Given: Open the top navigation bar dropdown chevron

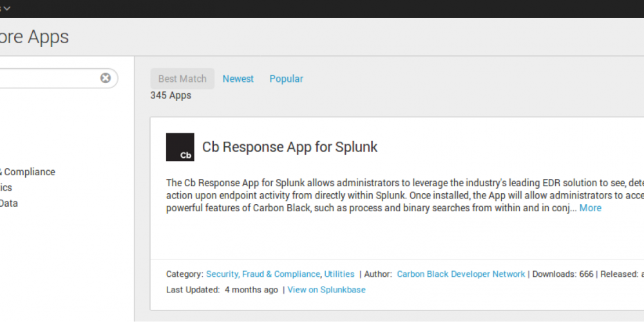Looking at the screenshot, I should click(x=7, y=8).
